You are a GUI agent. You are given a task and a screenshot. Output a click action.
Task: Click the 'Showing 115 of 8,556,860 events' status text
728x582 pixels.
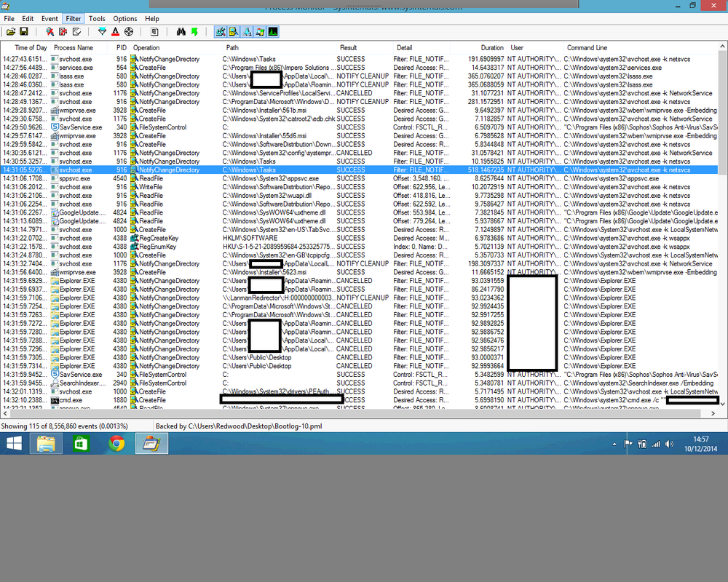(65, 426)
